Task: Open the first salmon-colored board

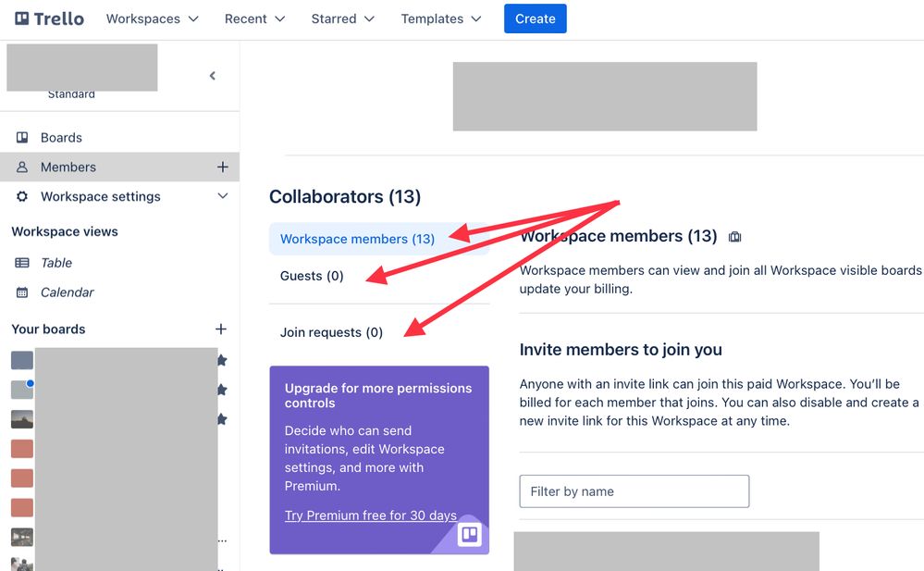Action: pyautogui.click(x=22, y=449)
